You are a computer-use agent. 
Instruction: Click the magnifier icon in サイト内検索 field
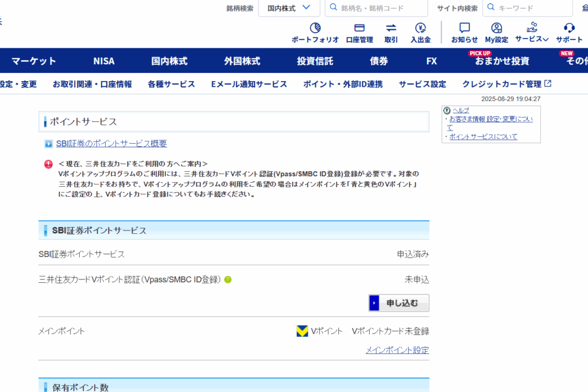490,7
